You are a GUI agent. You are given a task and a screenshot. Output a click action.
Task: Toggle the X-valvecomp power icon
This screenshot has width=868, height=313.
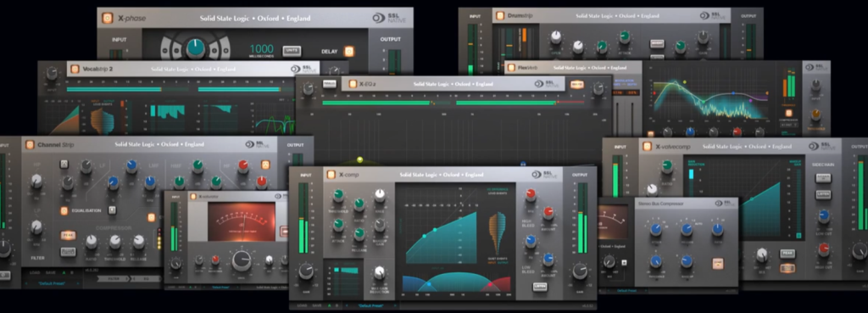pos(647,147)
